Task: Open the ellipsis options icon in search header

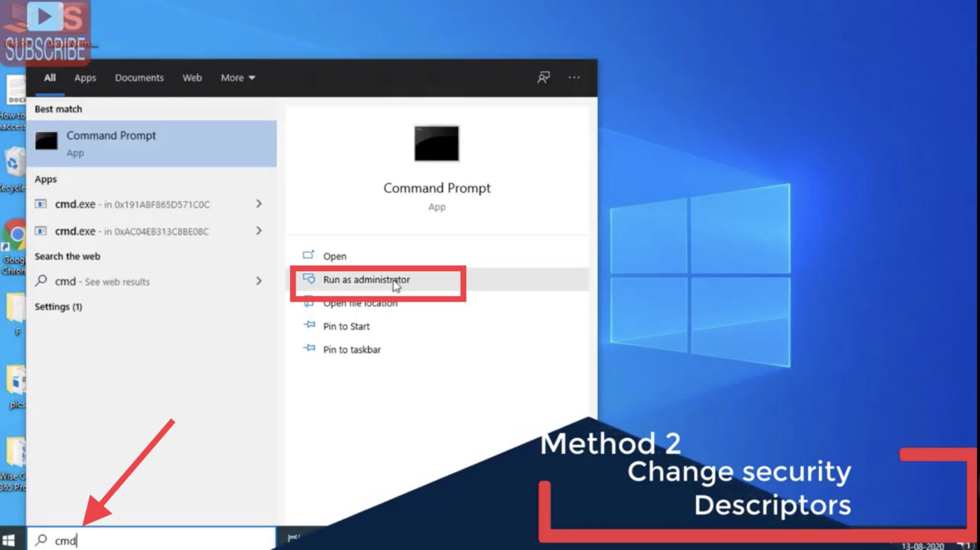Action: coord(573,77)
